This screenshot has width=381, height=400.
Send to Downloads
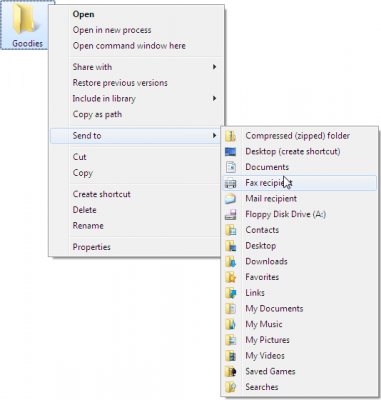tap(299, 261)
